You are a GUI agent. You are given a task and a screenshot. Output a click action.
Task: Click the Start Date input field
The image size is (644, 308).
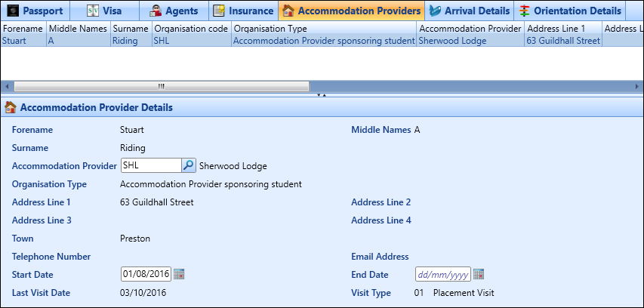(146, 274)
